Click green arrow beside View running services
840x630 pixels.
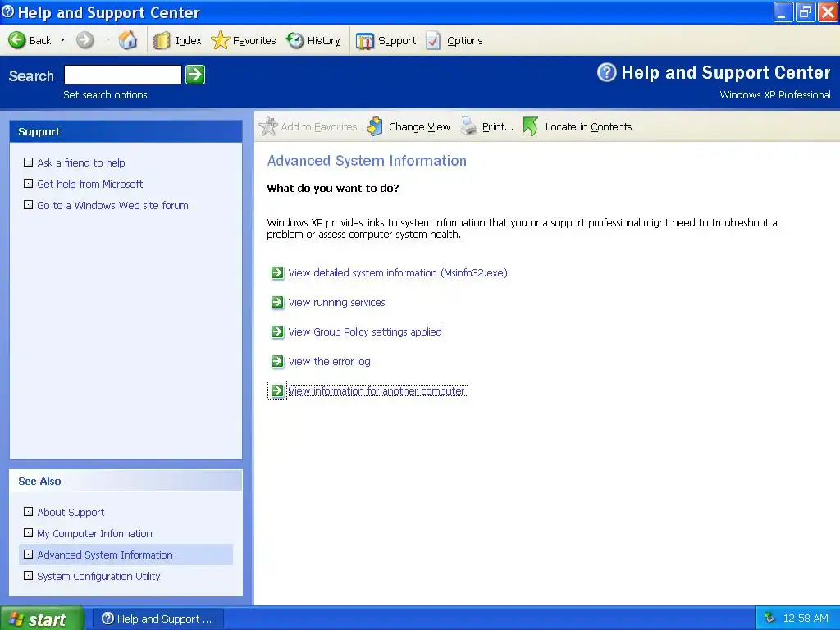tap(277, 302)
